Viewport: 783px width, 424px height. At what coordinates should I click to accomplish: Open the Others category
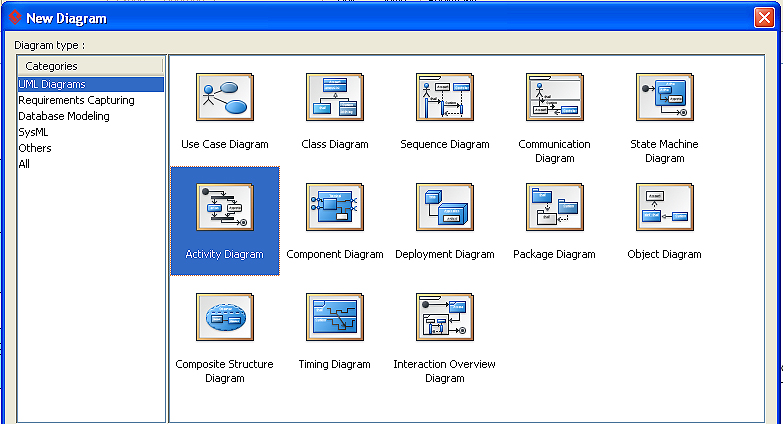click(x=35, y=148)
